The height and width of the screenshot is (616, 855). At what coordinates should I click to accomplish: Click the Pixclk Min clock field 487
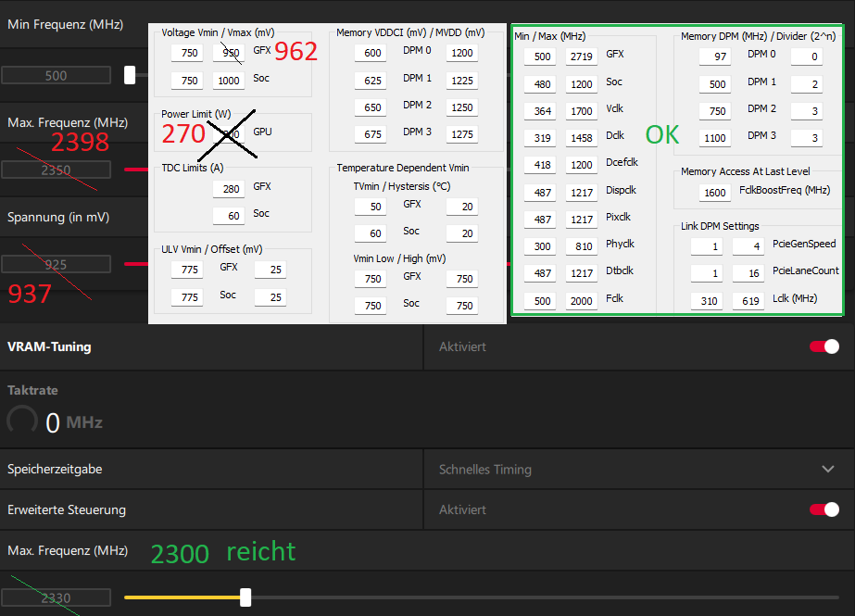click(x=540, y=220)
